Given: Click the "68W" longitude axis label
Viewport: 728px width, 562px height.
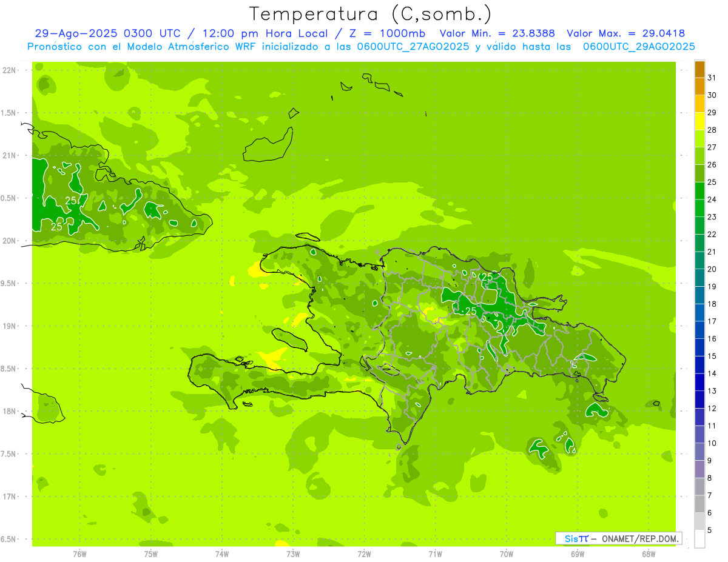Looking at the screenshot, I should click(649, 554).
